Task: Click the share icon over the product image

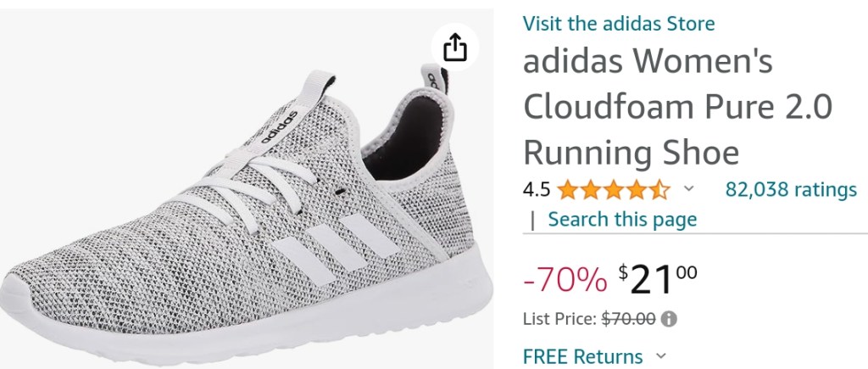Action: [455, 48]
